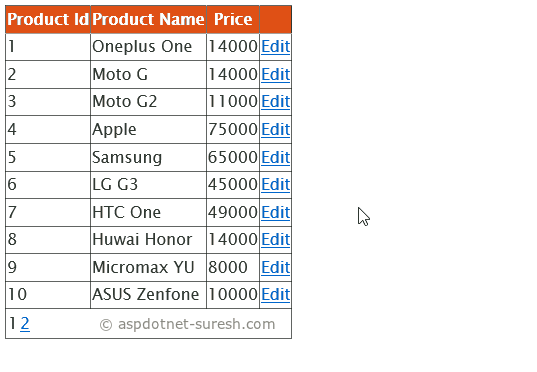Edit the Micromax YU entry
The width and height of the screenshot is (537, 372).
pos(275,268)
